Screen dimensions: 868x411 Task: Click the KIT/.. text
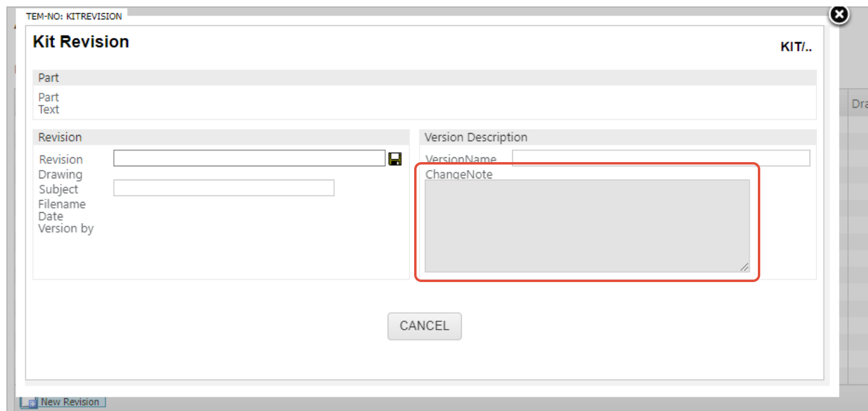[x=796, y=47]
